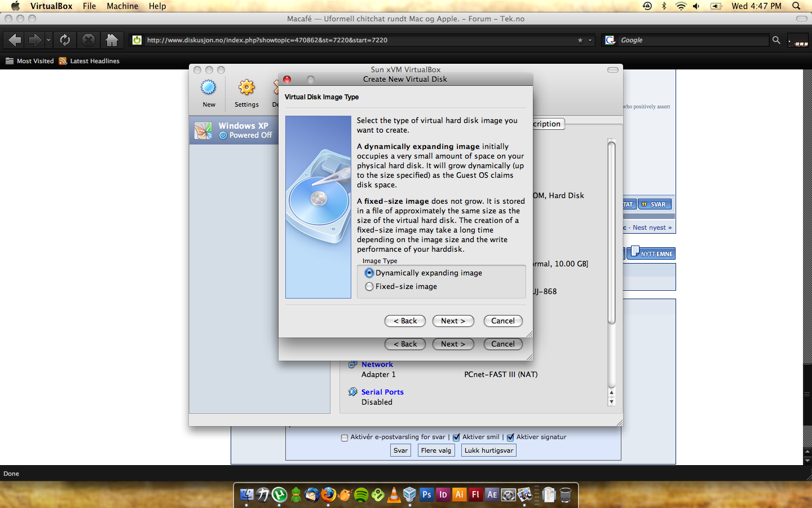Click Back in the underlying wizard sheet
The height and width of the screenshot is (508, 812).
tap(405, 344)
